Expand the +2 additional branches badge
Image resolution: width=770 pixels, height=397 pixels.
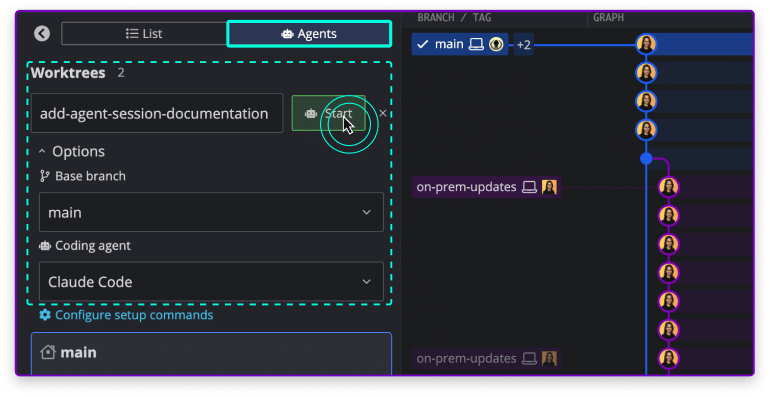523,45
